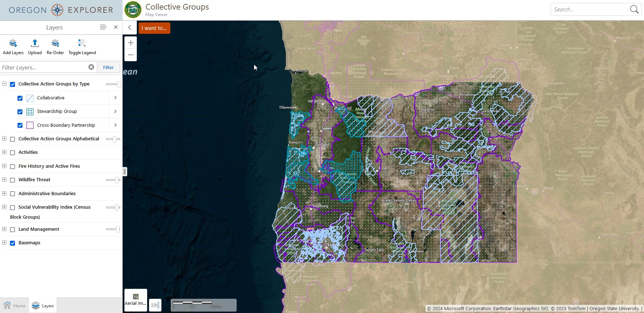Uncheck the Stewardship Group layer

pos(20,112)
